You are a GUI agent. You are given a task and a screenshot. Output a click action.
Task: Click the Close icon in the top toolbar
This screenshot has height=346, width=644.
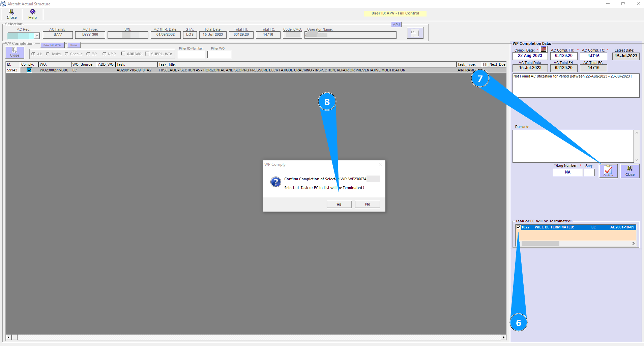coord(11,14)
